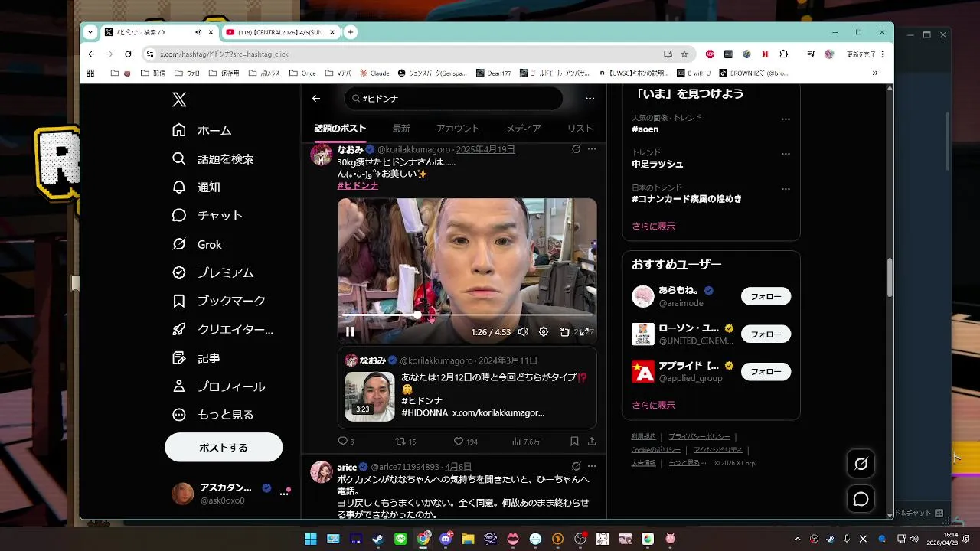
Task: Open floating chat bubble button
Action: point(861,499)
